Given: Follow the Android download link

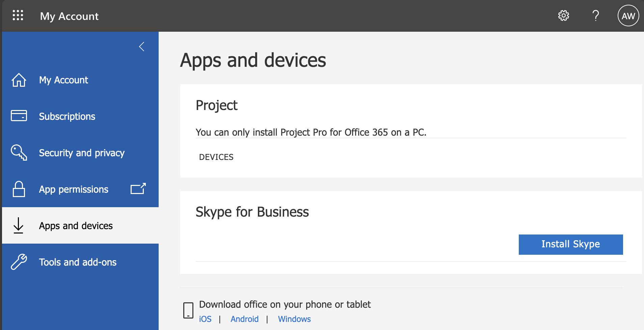Looking at the screenshot, I should 244,319.
